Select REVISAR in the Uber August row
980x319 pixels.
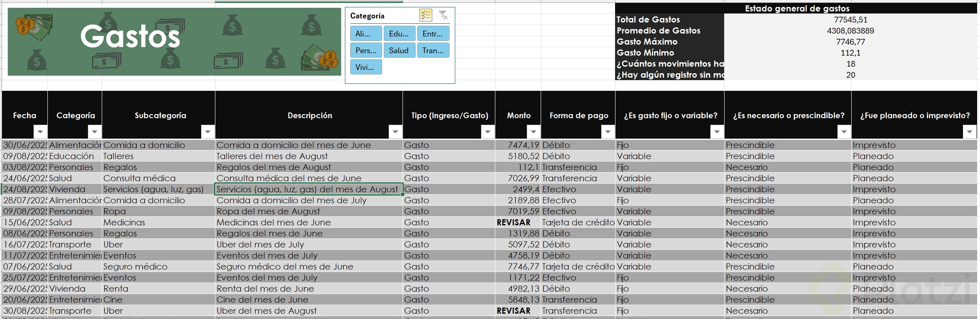(518, 310)
